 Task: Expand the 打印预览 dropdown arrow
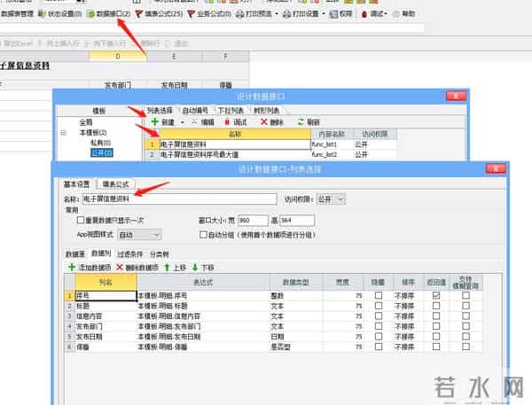(x=277, y=14)
